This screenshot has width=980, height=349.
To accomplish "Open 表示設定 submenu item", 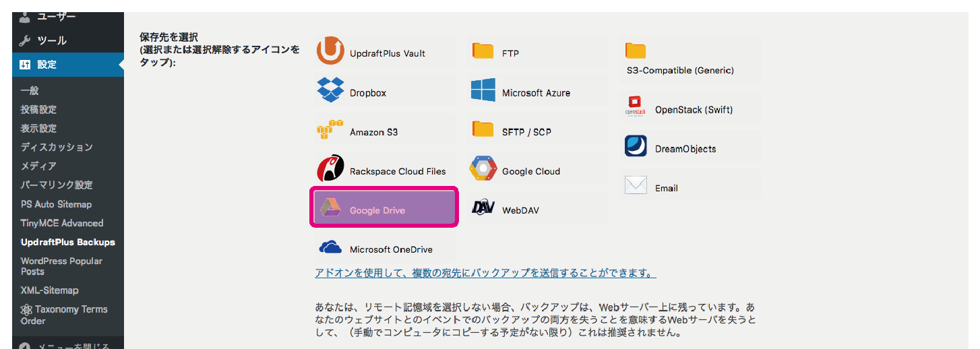I will point(38,128).
